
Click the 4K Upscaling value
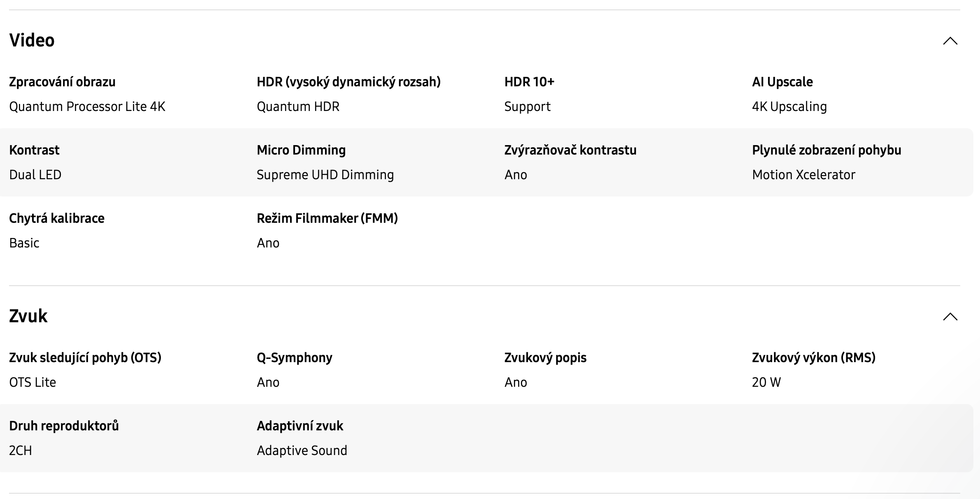[x=790, y=106]
